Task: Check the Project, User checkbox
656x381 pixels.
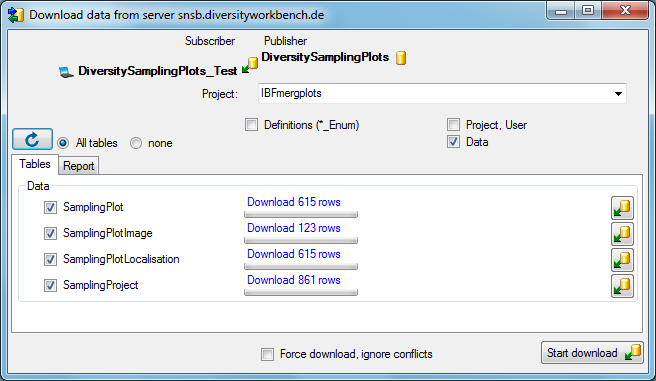Action: click(453, 125)
